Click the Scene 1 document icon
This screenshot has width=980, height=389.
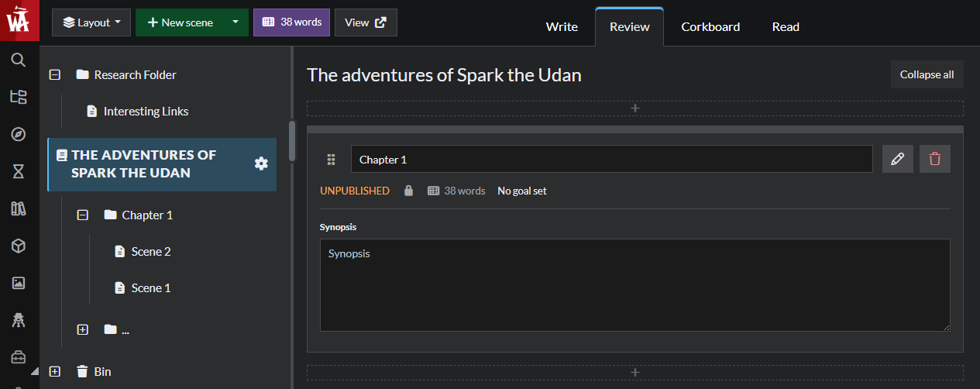[x=119, y=288]
